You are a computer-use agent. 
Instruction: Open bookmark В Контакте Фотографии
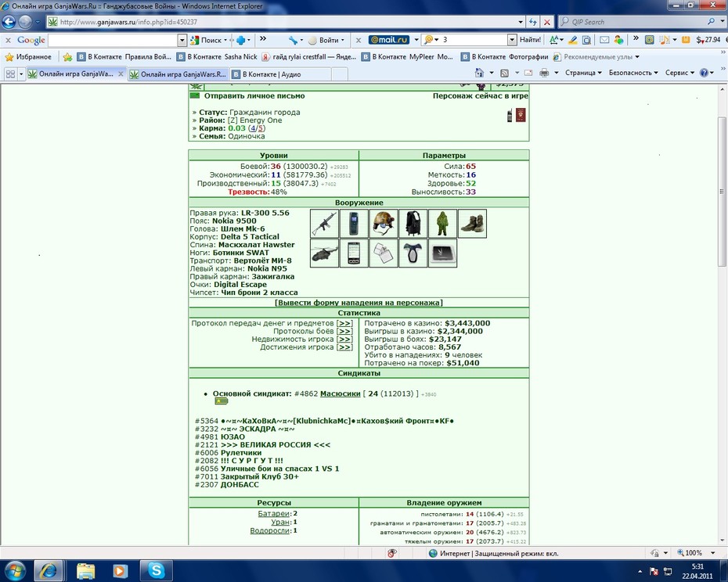504,56
